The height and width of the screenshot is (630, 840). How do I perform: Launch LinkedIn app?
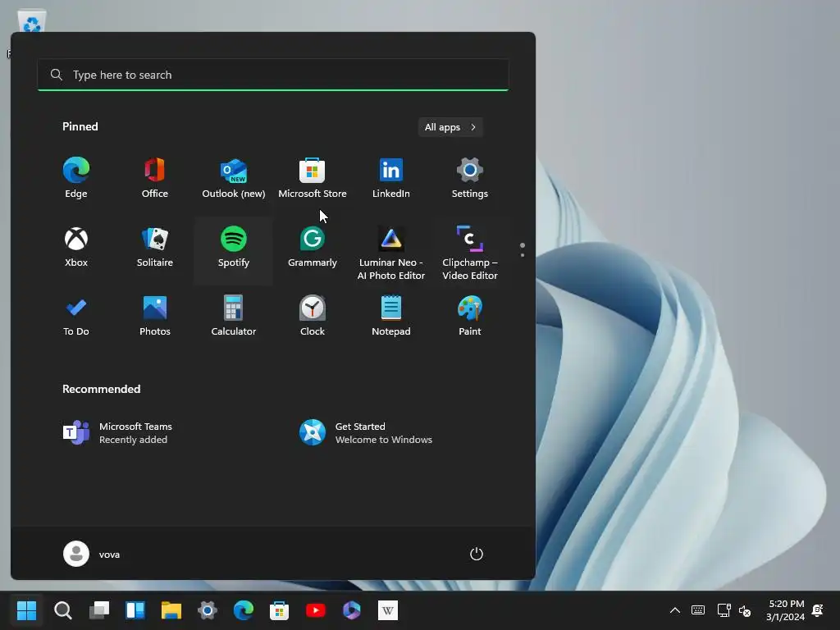pos(391,178)
